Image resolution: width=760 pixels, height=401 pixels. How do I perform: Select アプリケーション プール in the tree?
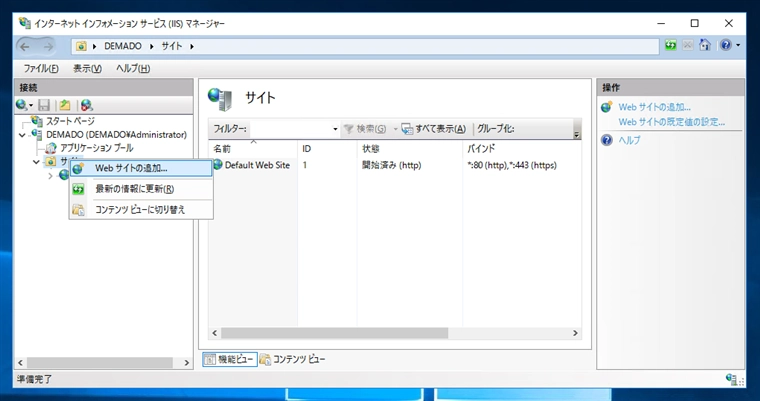[96, 147]
